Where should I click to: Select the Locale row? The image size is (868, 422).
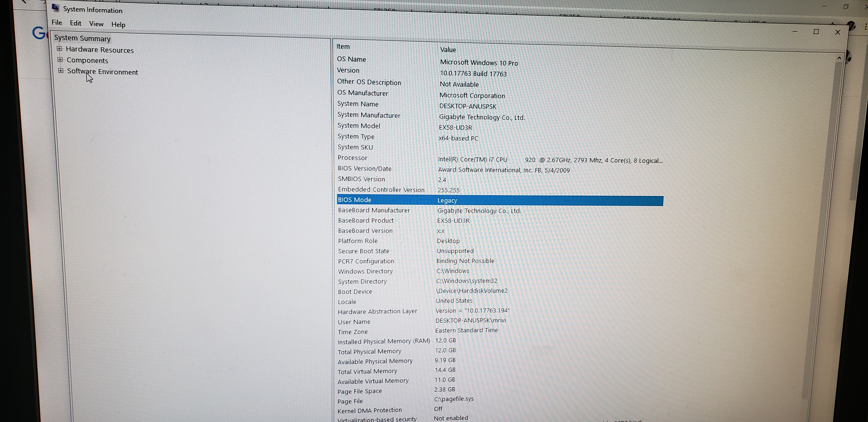(500, 301)
